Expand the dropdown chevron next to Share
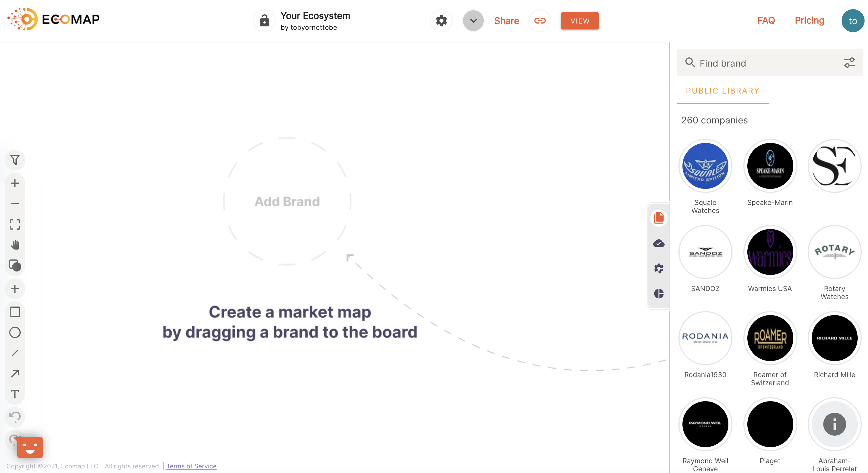868x473 pixels. pos(473,21)
